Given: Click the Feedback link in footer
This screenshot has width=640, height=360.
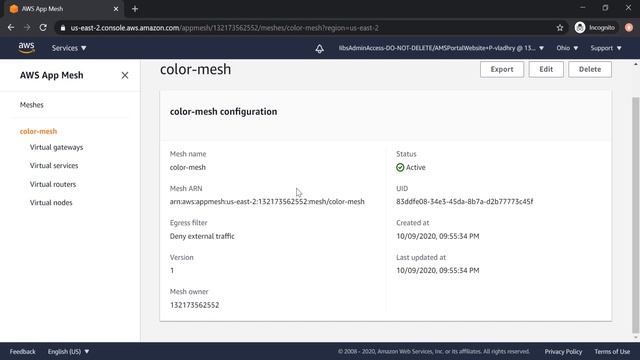Looking at the screenshot, I should (x=22, y=351).
